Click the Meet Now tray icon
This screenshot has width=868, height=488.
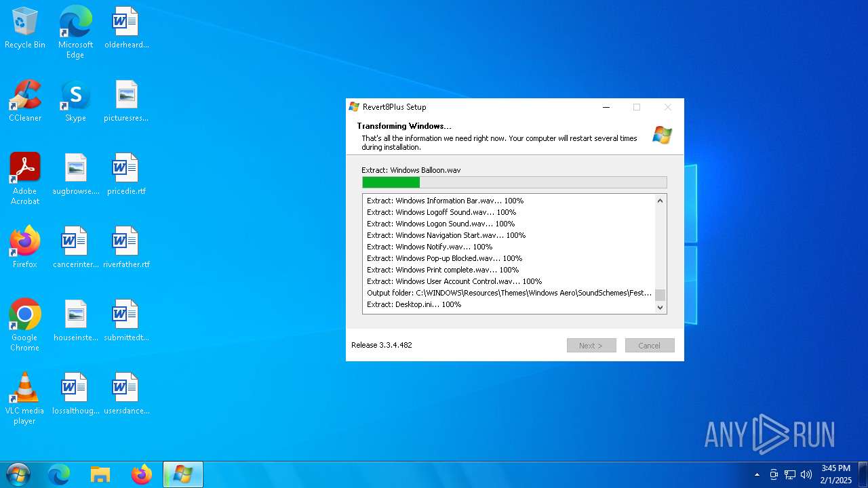(774, 474)
